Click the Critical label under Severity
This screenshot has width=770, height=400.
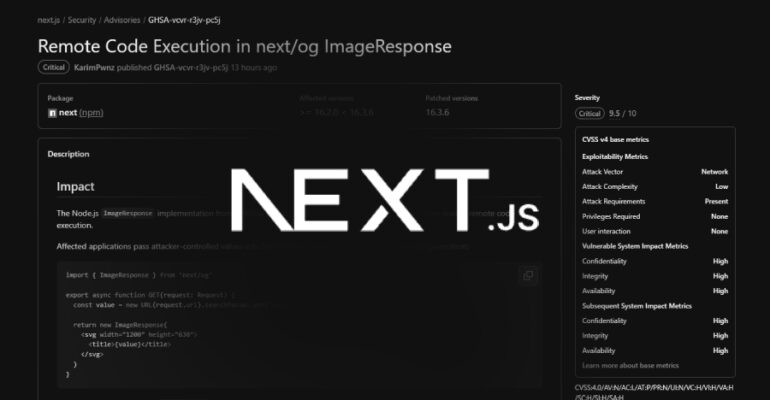tap(589, 113)
